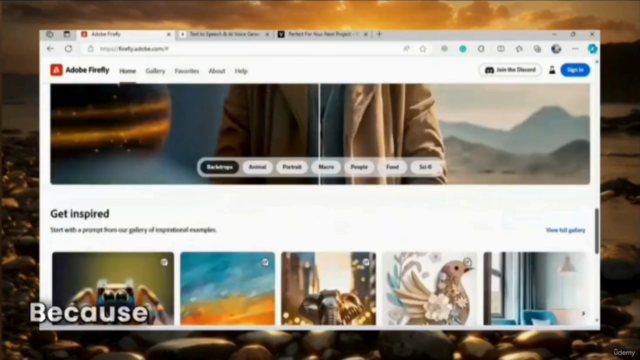Screen dimensions: 640x360
Task: Select the People category pill
Action: [359, 167]
